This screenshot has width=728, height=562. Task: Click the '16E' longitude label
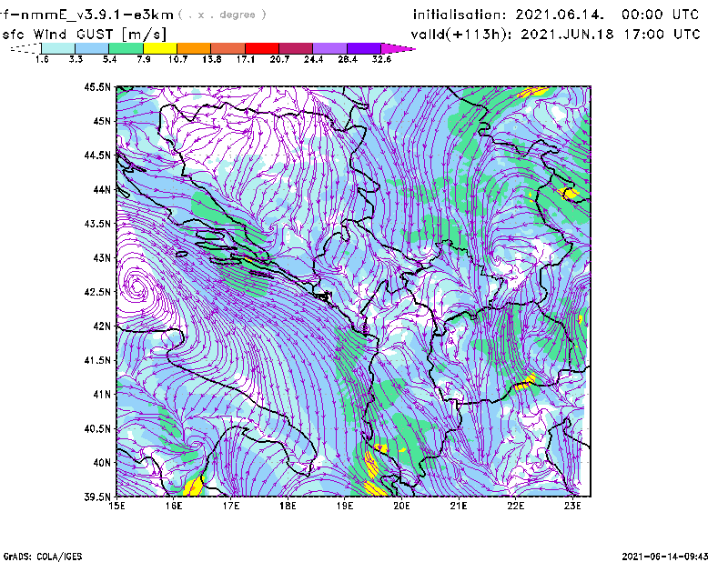pyautogui.click(x=174, y=506)
